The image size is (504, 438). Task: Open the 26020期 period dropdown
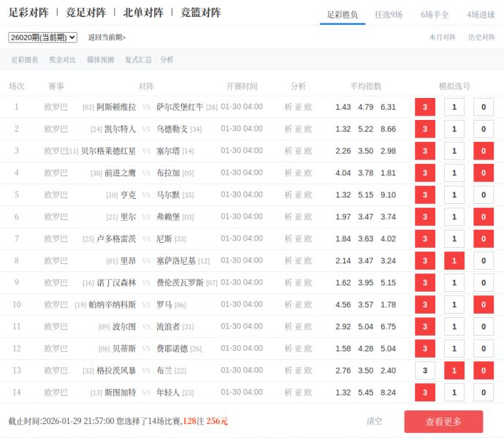pos(42,37)
